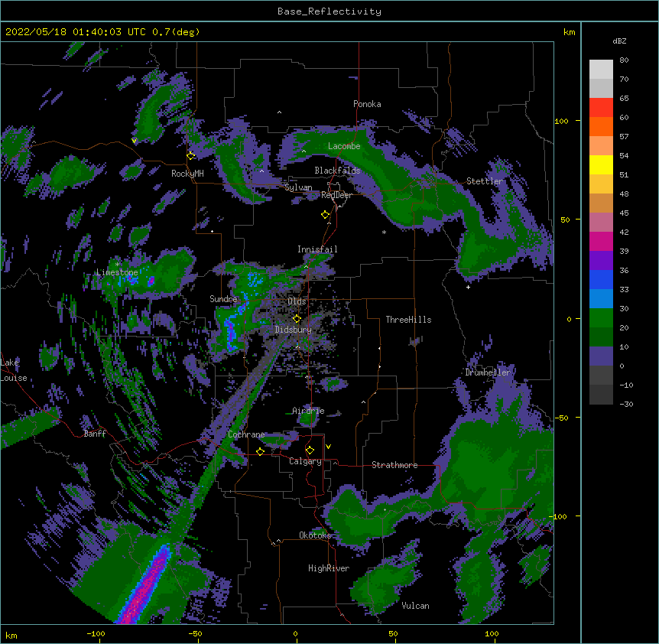
Task: Click the -50 tick on the right axis
Action: click(x=561, y=418)
